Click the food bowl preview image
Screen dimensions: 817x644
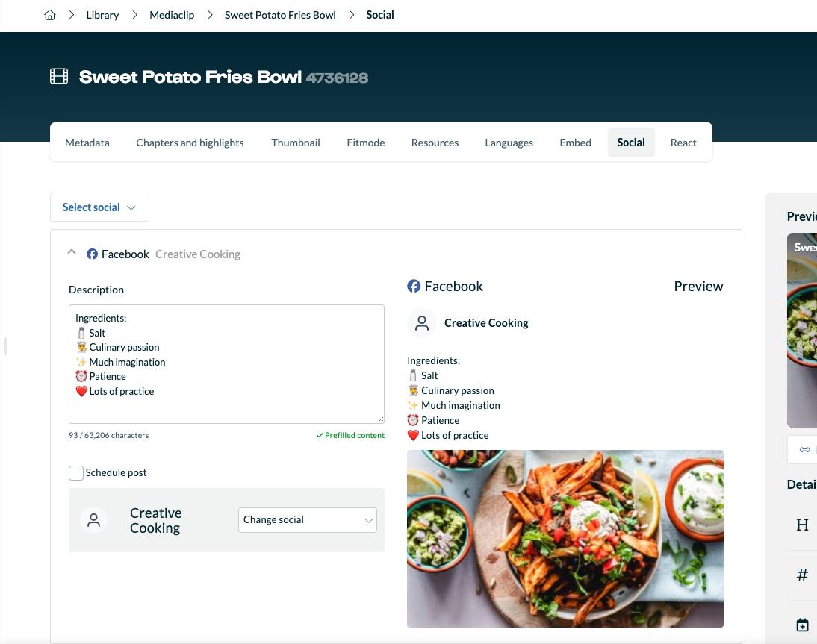565,539
